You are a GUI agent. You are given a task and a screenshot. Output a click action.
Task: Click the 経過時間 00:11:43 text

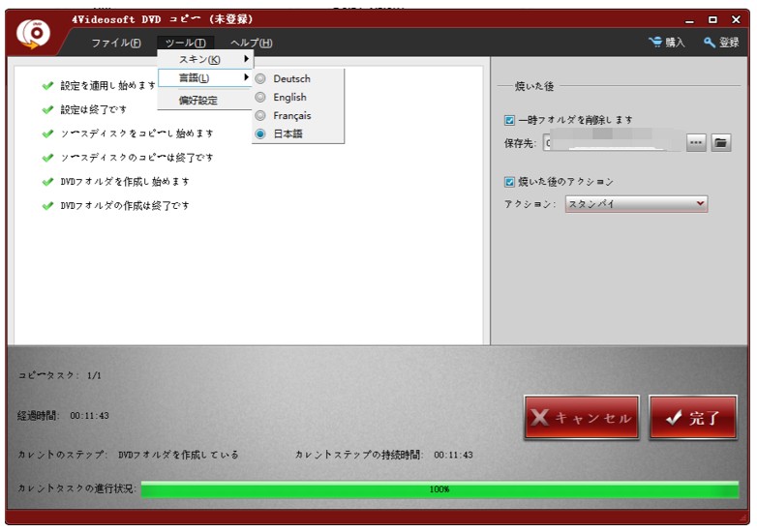tap(63, 416)
